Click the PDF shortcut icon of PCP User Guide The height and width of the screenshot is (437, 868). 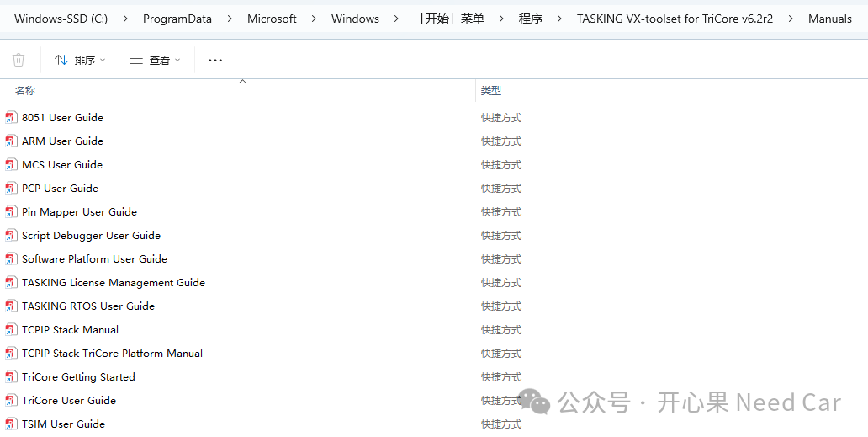[11, 189]
